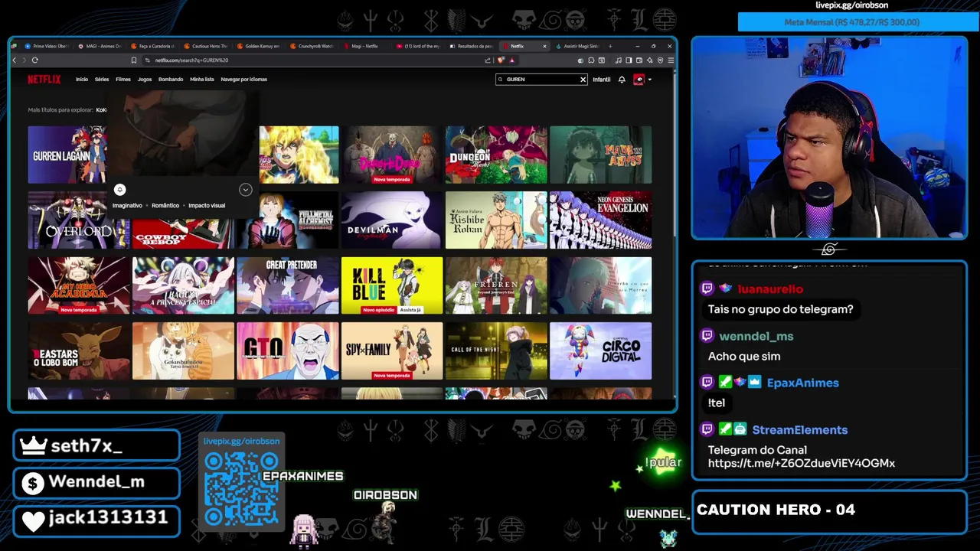The height and width of the screenshot is (551, 980).
Task: Switch to Assistir Magi Sinbad tab
Action: 577,47
